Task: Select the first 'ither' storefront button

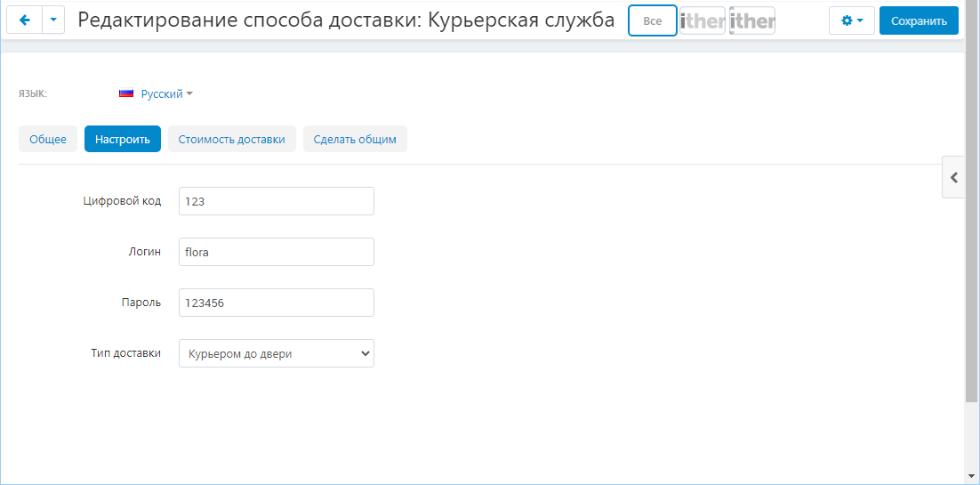Action: click(703, 20)
